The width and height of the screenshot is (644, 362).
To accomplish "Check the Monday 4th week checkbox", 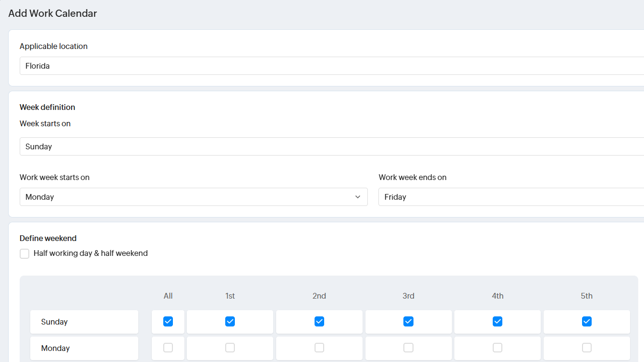I will tap(498, 348).
